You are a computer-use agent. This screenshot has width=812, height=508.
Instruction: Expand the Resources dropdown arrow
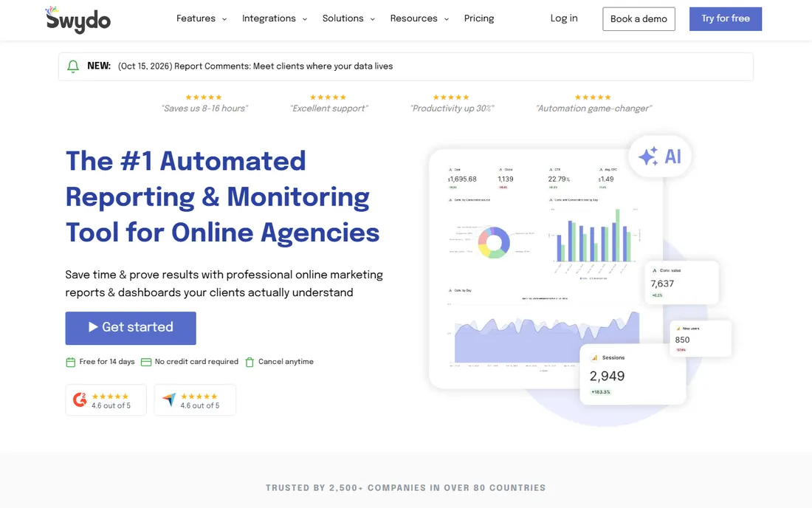pos(447,19)
